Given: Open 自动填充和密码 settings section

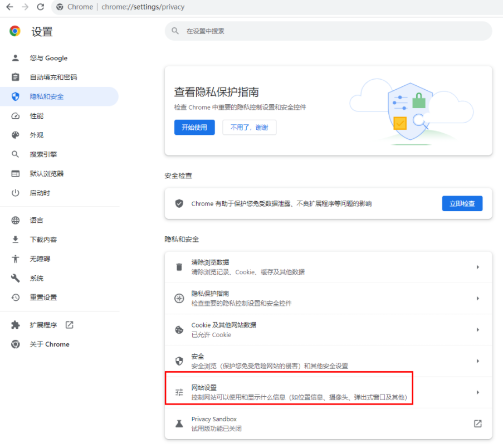Looking at the screenshot, I should [60, 77].
